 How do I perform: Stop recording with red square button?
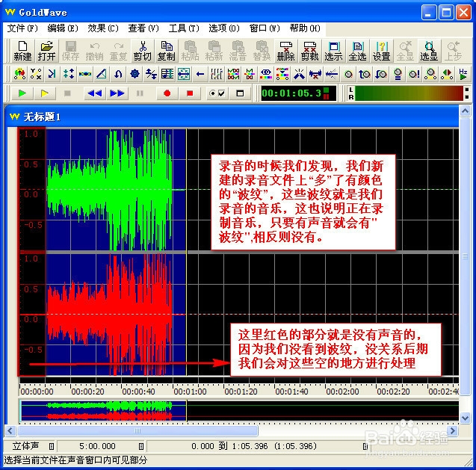(190, 93)
